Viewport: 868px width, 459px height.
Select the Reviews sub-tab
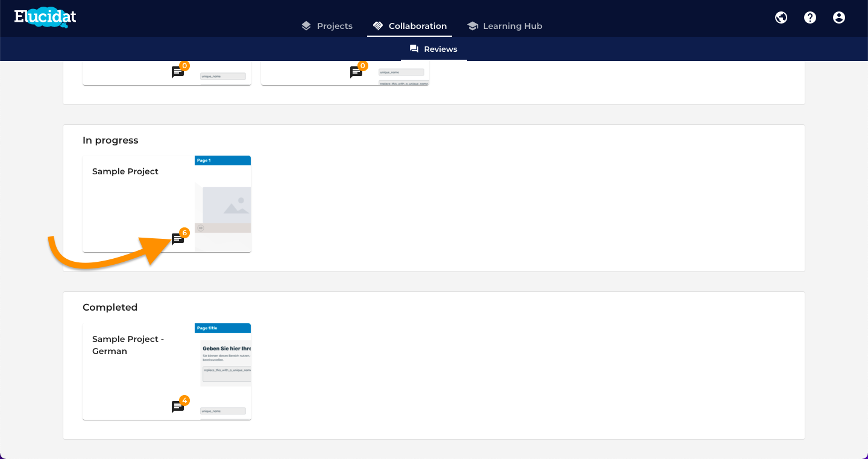coord(433,49)
